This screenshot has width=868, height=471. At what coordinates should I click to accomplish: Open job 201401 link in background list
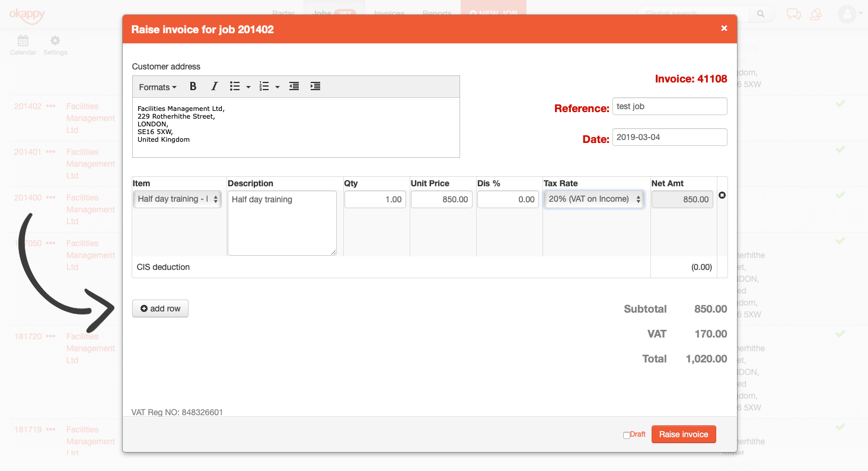pyautogui.click(x=28, y=152)
